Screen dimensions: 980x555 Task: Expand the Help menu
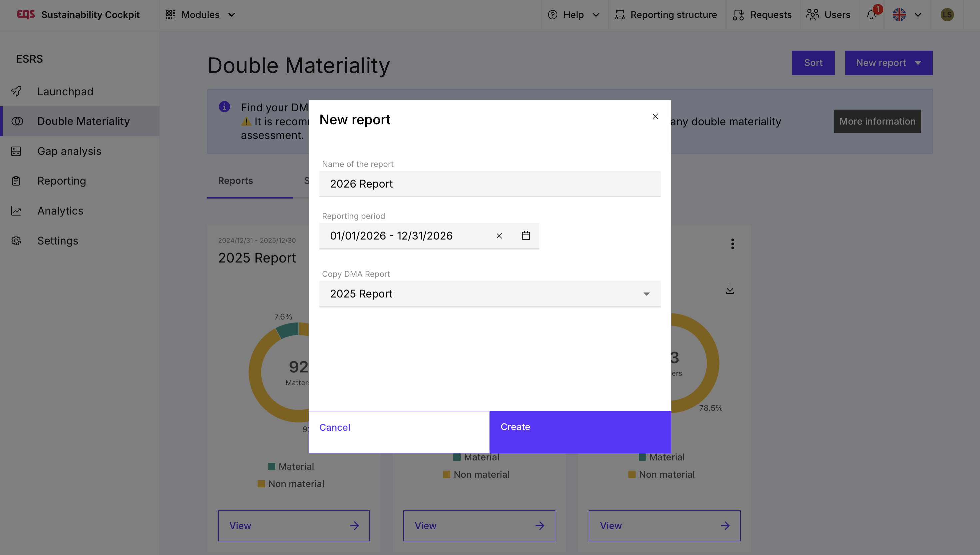coord(574,15)
